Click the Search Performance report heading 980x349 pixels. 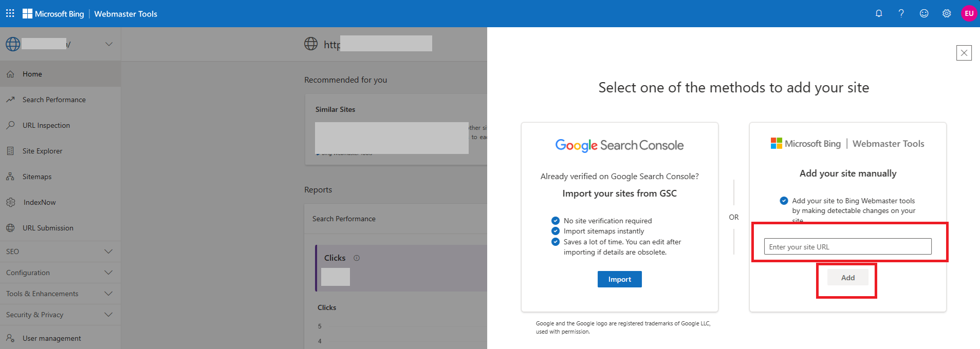point(344,219)
